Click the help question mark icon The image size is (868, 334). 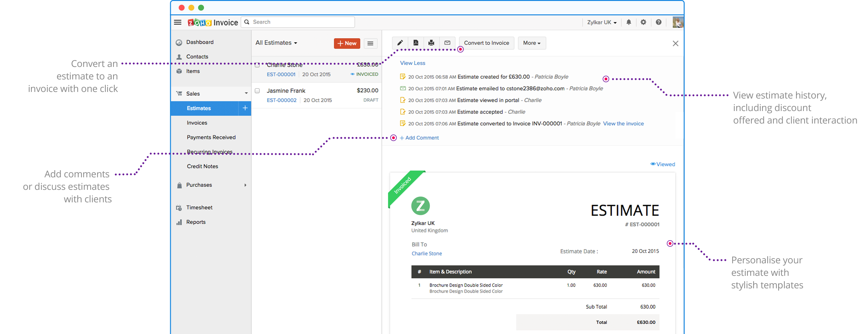tap(658, 22)
